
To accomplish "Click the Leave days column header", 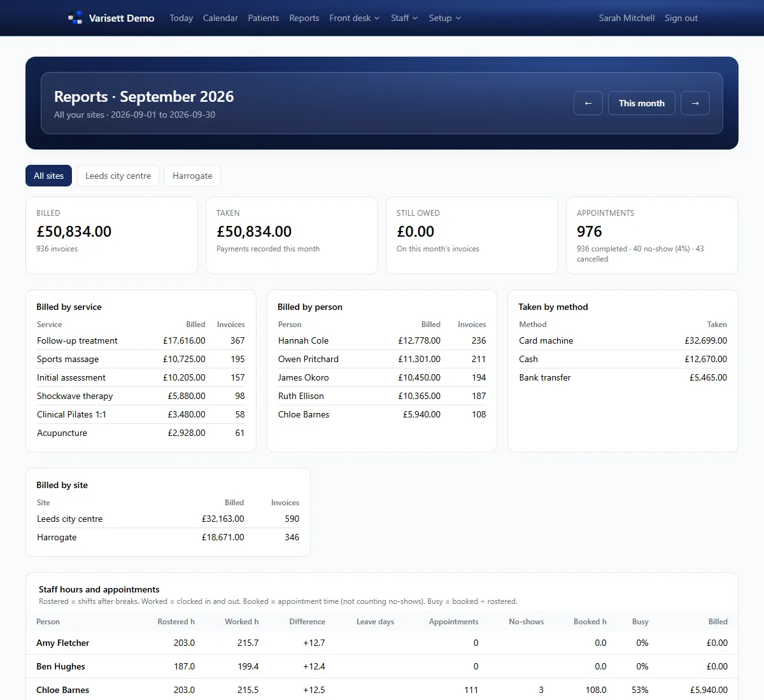I will (375, 622).
